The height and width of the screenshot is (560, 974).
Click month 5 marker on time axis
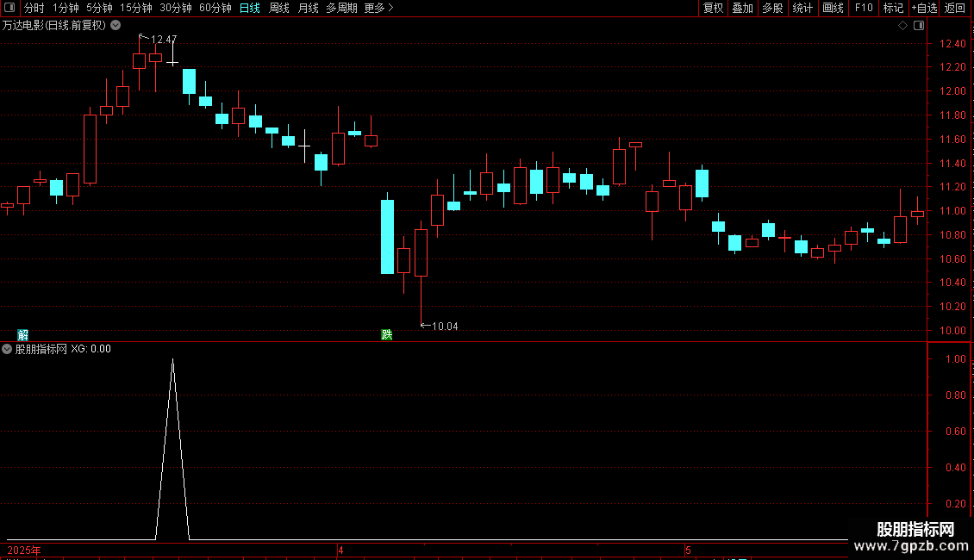pyautogui.click(x=688, y=550)
